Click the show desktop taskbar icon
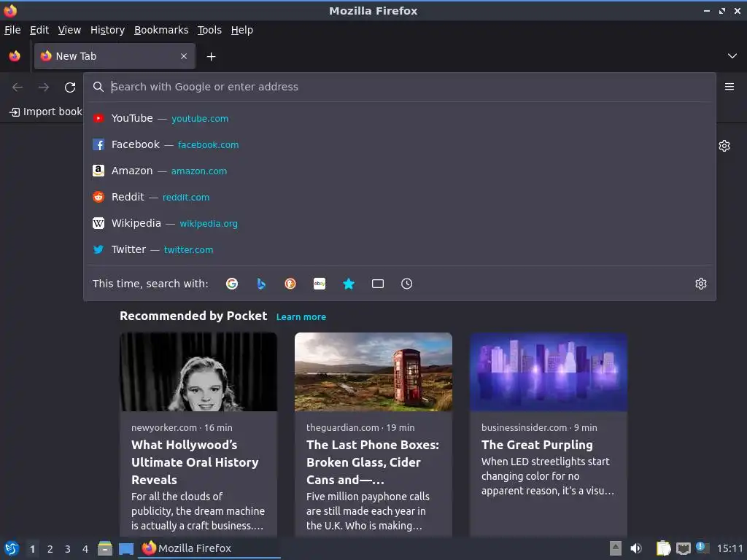 point(126,548)
